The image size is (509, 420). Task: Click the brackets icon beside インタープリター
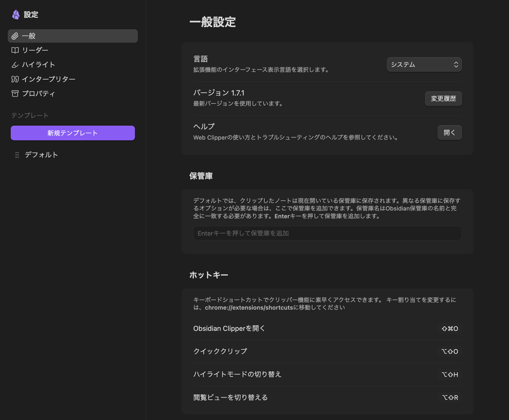click(x=15, y=79)
